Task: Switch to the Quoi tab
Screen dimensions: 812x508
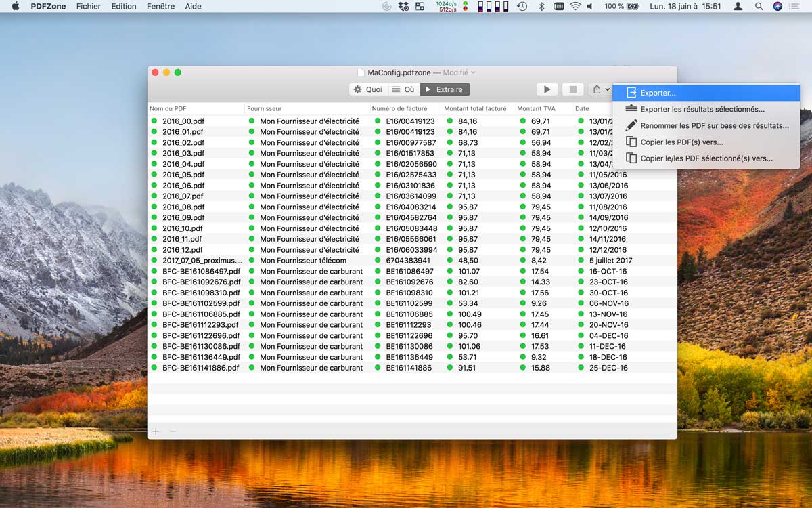Action: click(368, 89)
